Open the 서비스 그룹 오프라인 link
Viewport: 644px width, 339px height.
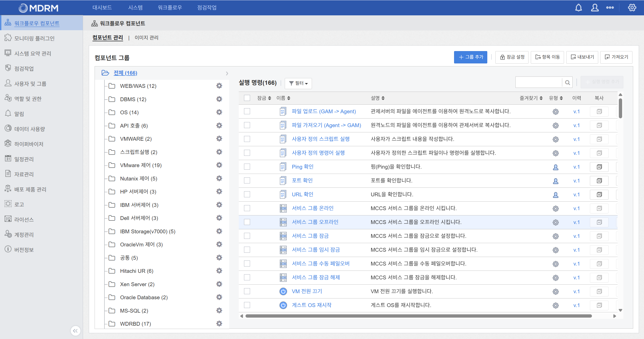click(x=315, y=222)
